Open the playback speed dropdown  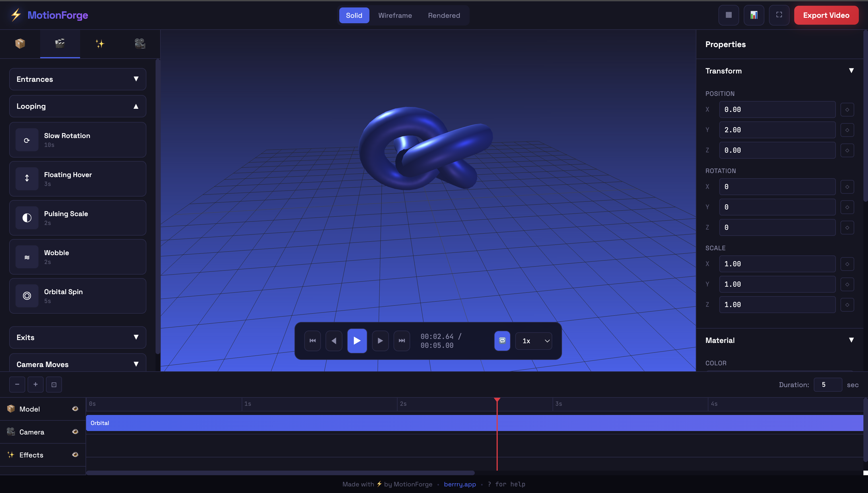pyautogui.click(x=534, y=341)
